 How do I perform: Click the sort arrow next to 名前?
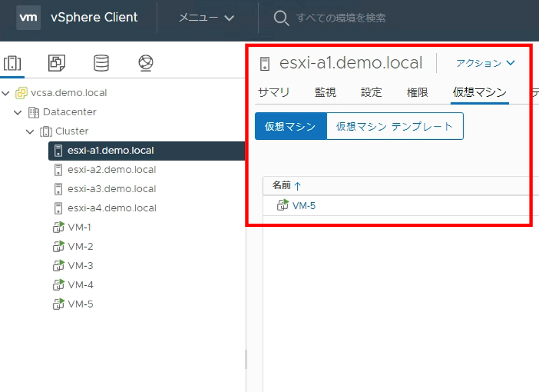point(298,186)
